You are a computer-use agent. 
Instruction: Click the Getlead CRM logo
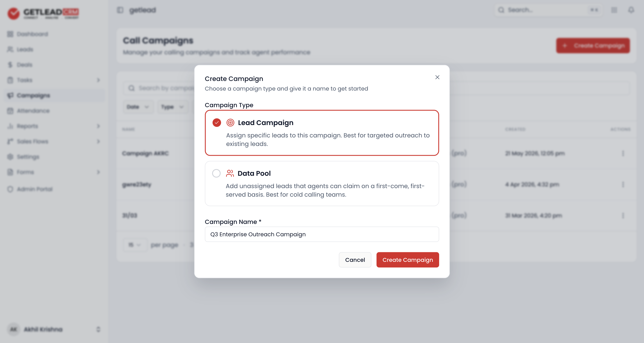click(43, 13)
